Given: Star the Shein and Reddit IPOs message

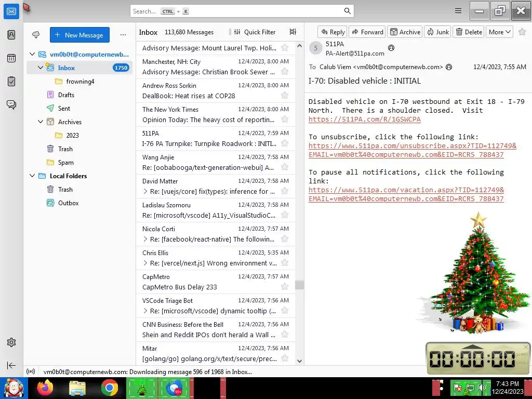Looking at the screenshot, I should tap(285, 335).
